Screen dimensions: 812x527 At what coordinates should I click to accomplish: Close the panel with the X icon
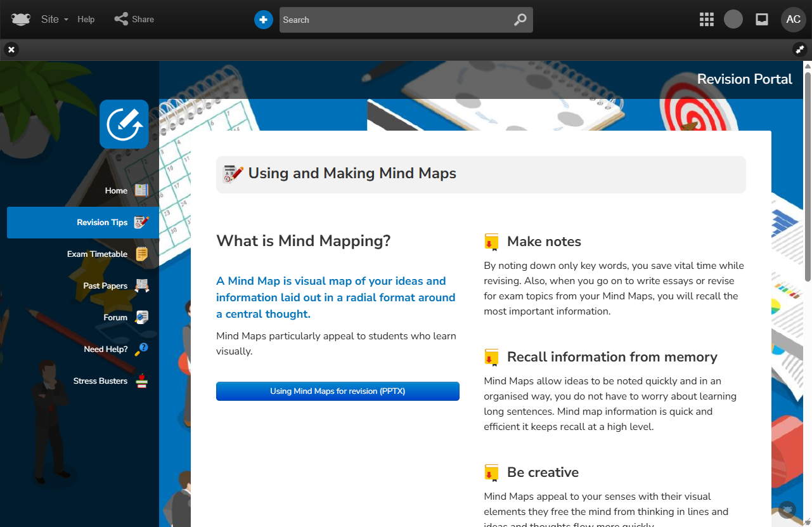[x=11, y=49]
